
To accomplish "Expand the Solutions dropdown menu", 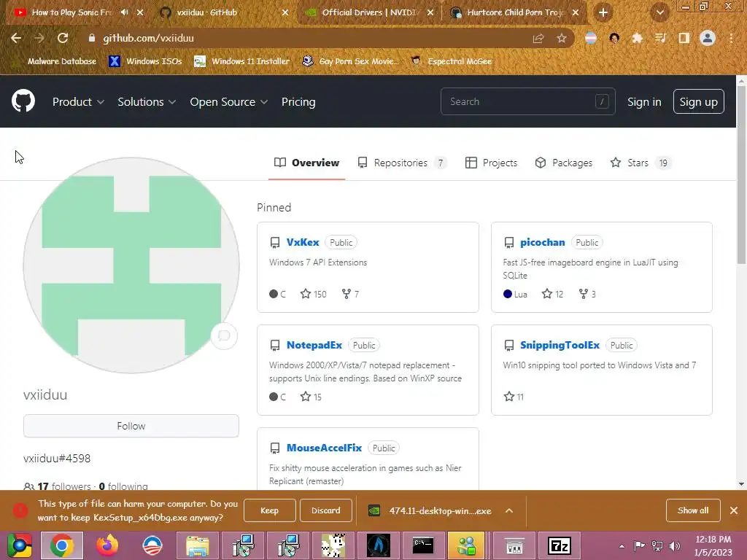I will pos(147,102).
